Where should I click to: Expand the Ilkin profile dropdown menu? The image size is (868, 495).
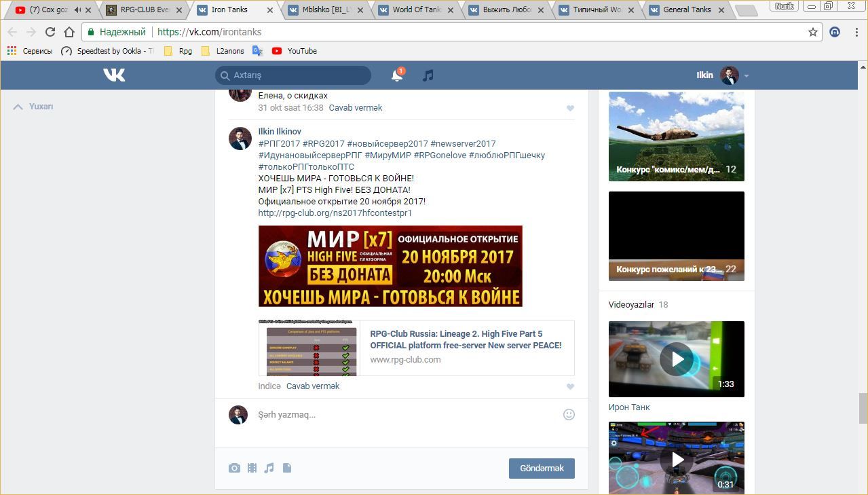coord(746,75)
